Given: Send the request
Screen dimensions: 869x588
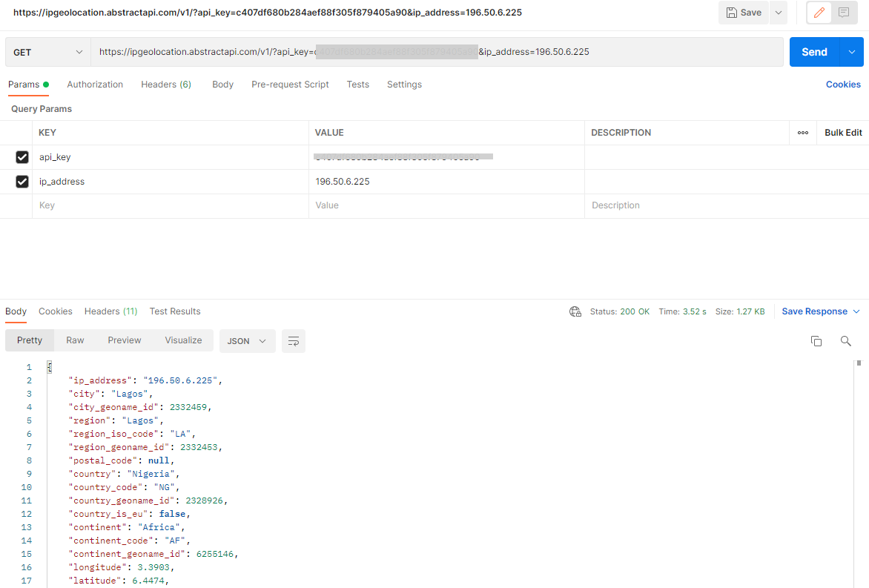Looking at the screenshot, I should pyautogui.click(x=814, y=52).
